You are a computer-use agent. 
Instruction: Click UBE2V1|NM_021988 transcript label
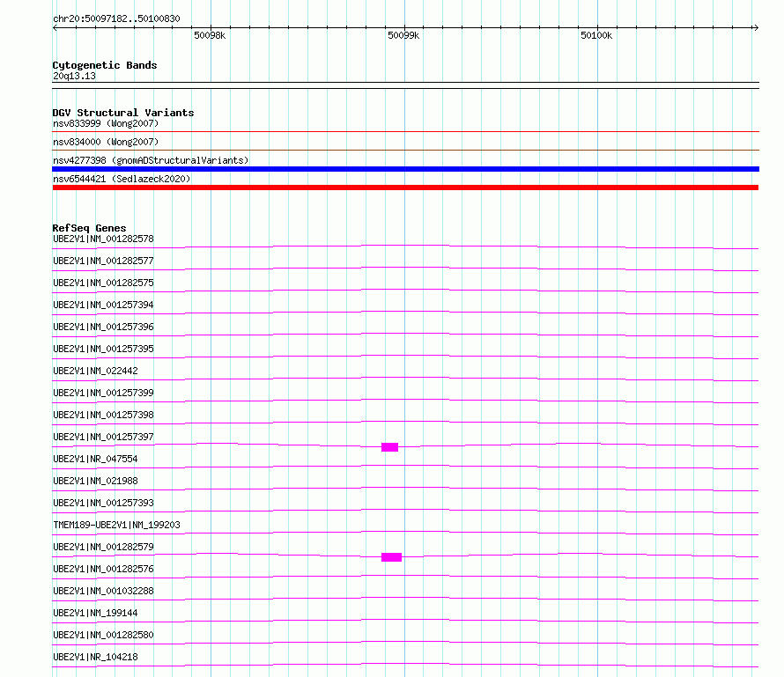click(95, 481)
